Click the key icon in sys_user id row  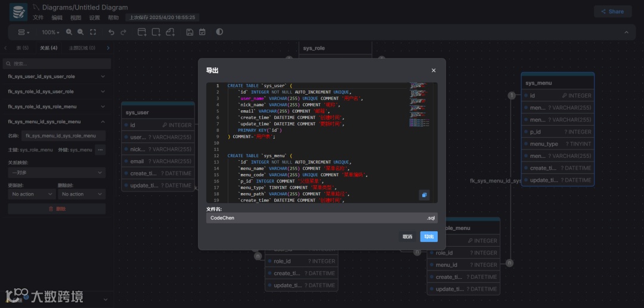165,125
